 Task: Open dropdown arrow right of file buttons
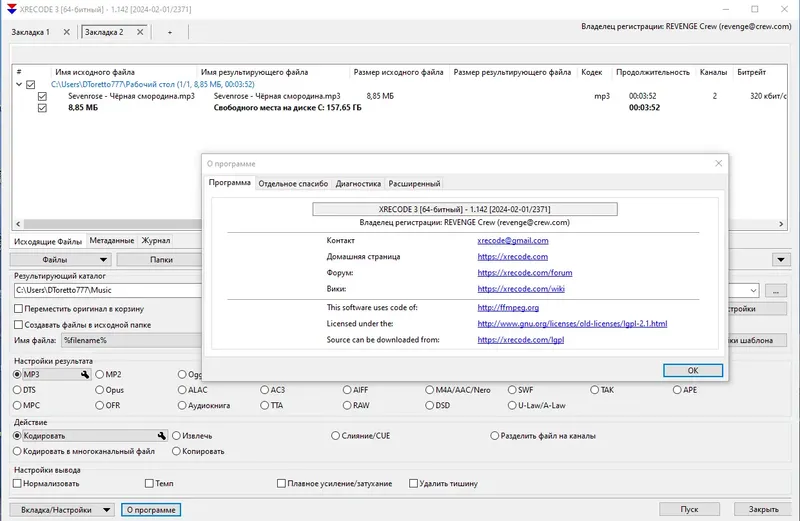(781, 260)
